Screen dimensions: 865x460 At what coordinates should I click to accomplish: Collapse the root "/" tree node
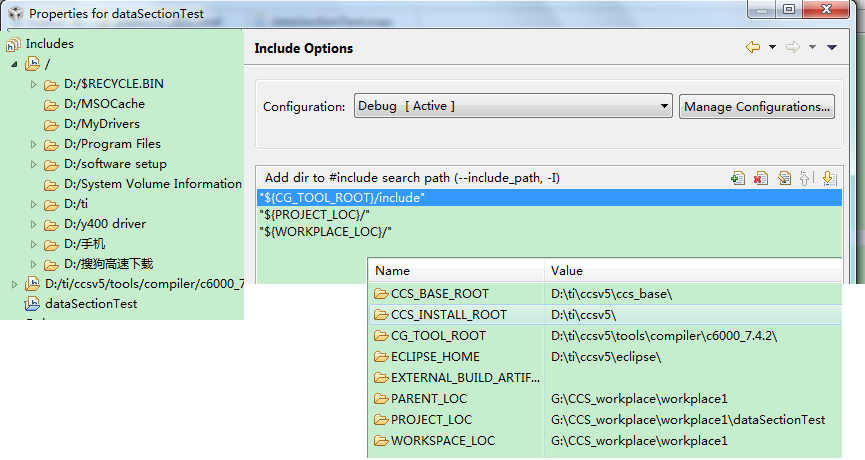click(14, 65)
